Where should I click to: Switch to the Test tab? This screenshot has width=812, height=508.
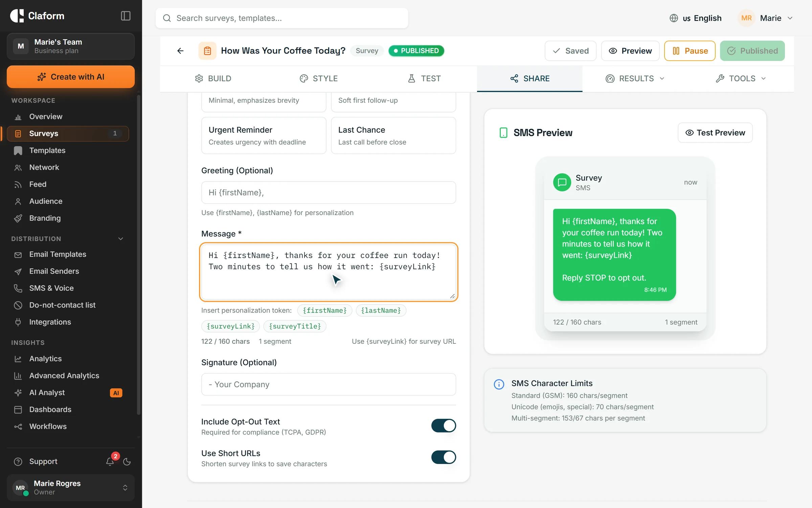[x=424, y=79]
